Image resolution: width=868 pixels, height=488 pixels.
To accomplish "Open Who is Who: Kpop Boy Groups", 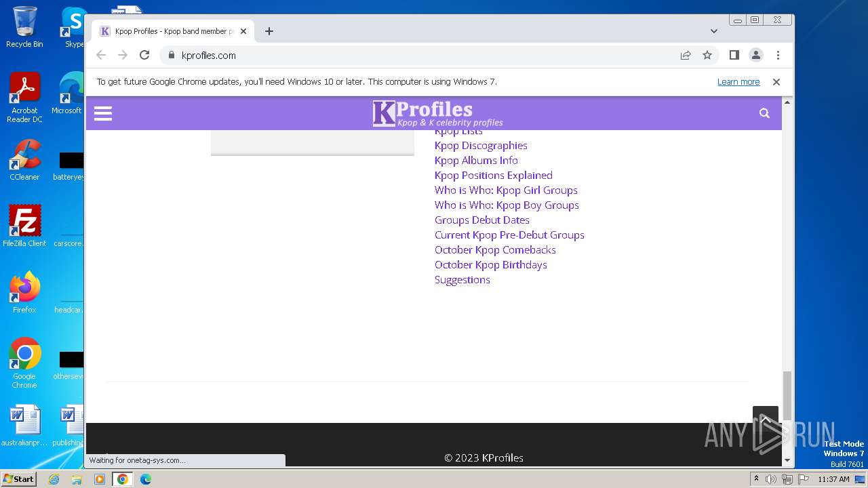I will [x=507, y=205].
